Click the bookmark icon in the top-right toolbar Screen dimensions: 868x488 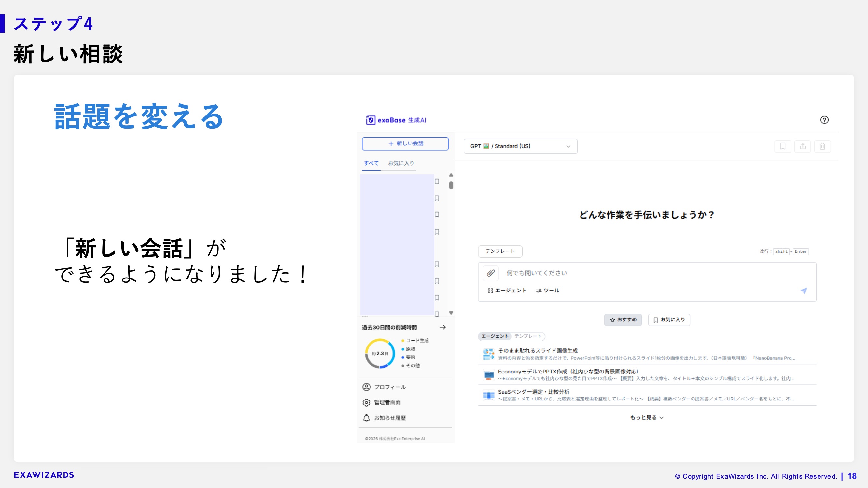click(x=783, y=146)
